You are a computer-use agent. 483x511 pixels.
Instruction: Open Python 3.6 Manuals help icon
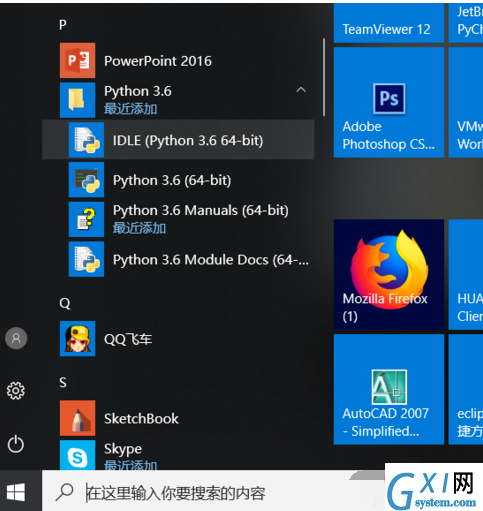click(x=86, y=219)
